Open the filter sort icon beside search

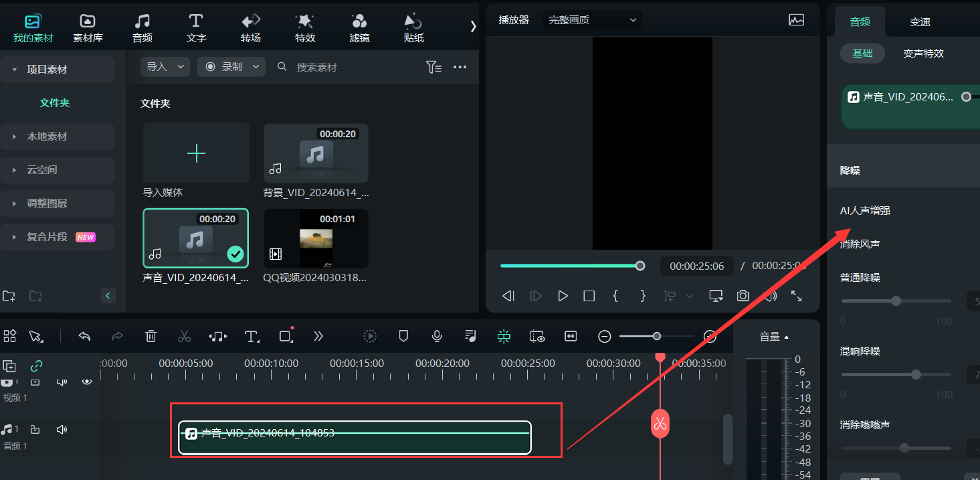[x=433, y=67]
